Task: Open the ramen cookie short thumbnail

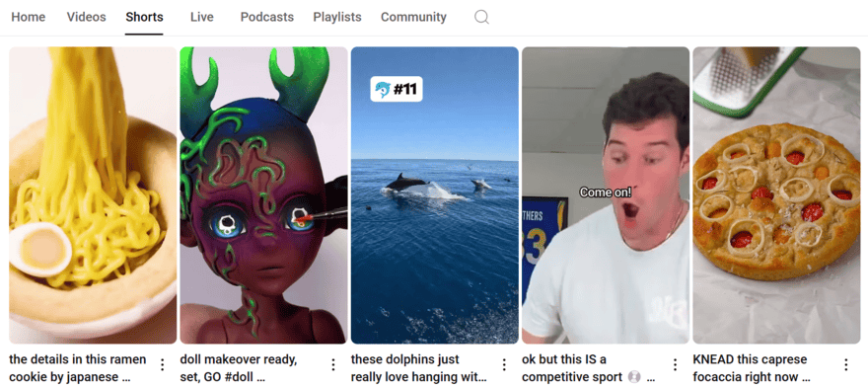Action: [x=93, y=194]
